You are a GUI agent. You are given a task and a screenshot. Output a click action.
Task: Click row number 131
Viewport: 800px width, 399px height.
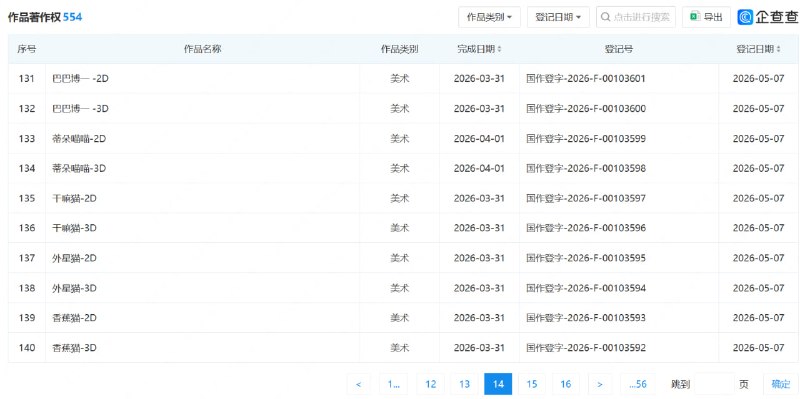(27, 79)
